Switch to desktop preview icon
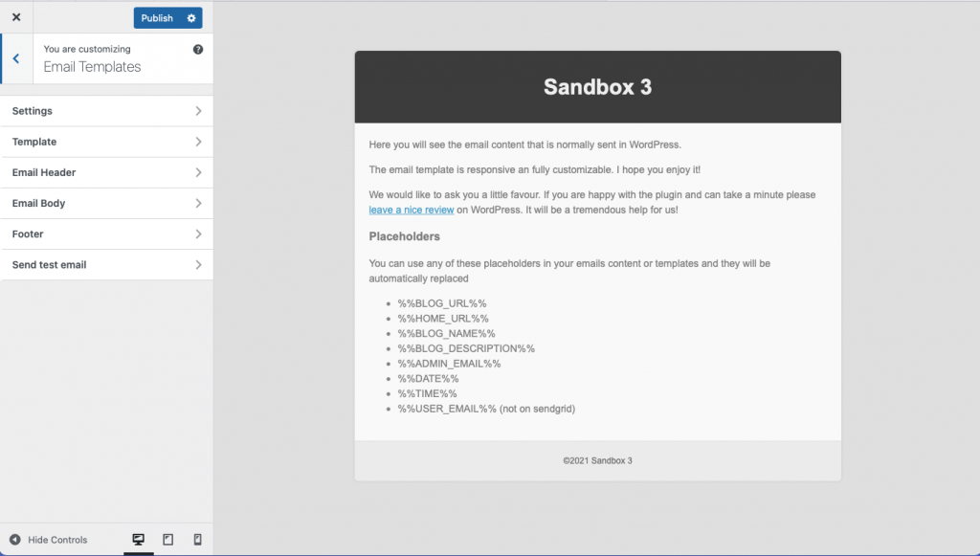The height and width of the screenshot is (556, 980). point(138,539)
